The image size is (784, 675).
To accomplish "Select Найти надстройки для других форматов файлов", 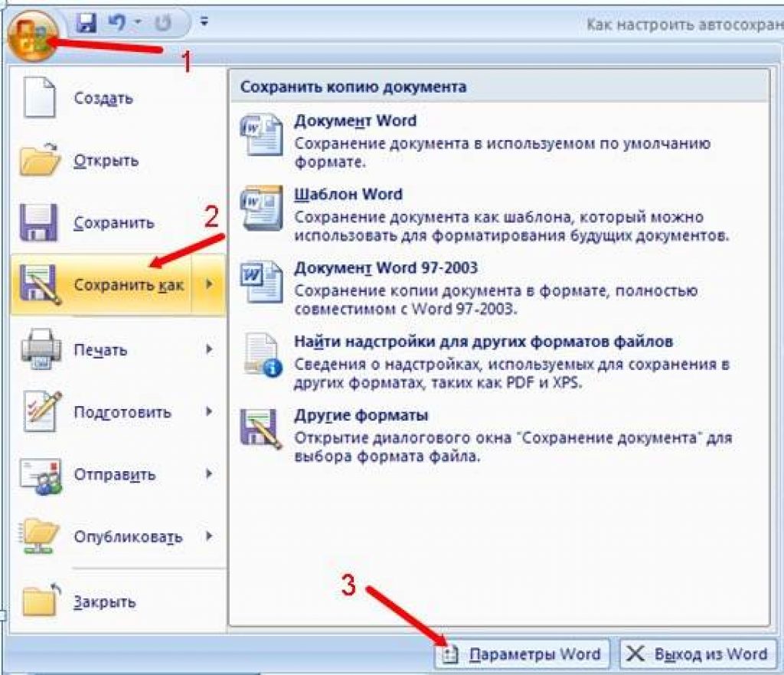I will [x=483, y=342].
